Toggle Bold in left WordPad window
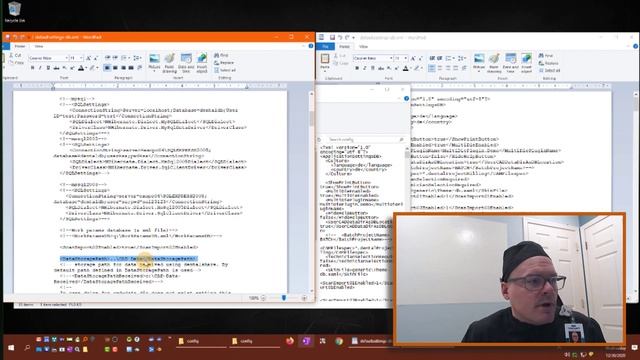Screen dimensions: 640x360 point(32,68)
